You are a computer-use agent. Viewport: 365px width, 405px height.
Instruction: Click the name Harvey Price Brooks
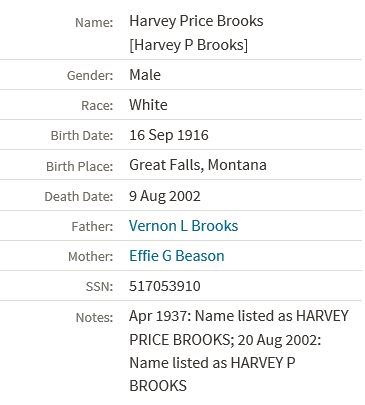(196, 21)
